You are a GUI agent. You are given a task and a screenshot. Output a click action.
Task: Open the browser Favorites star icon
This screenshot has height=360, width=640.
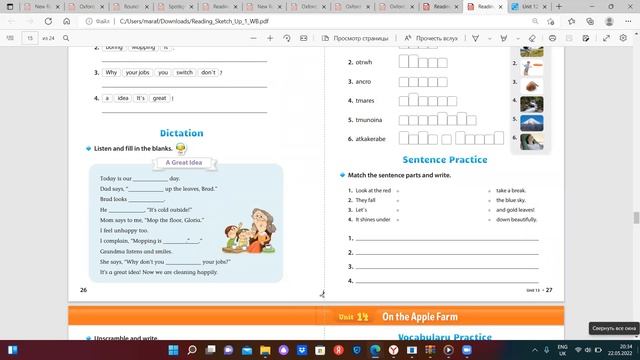pos(571,21)
